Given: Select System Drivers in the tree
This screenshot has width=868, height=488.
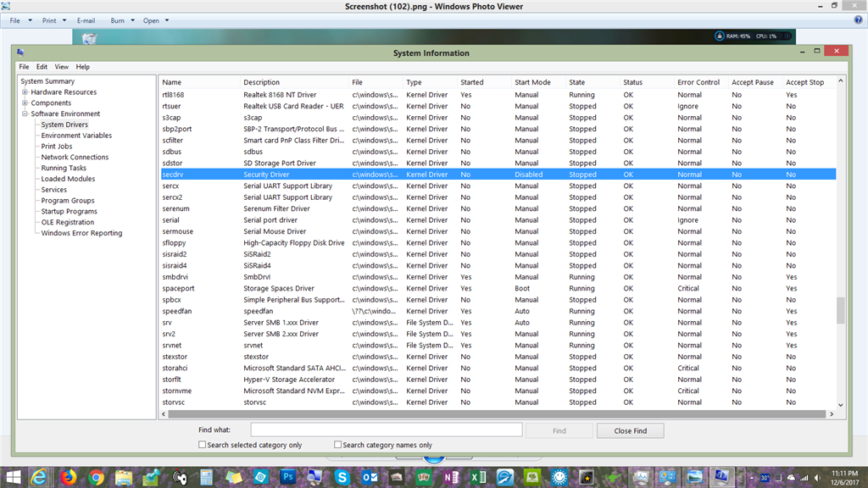Looking at the screenshot, I should tap(64, 125).
